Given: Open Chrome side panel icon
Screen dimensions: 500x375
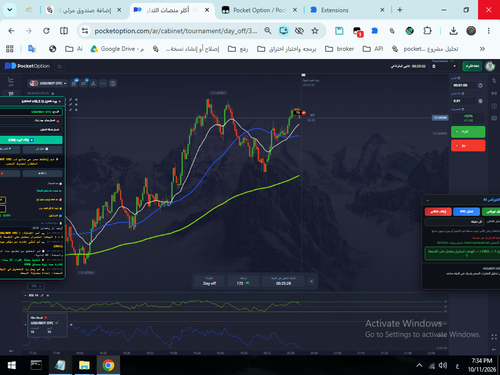Looking at the screenshot, I should (x=64, y=31).
